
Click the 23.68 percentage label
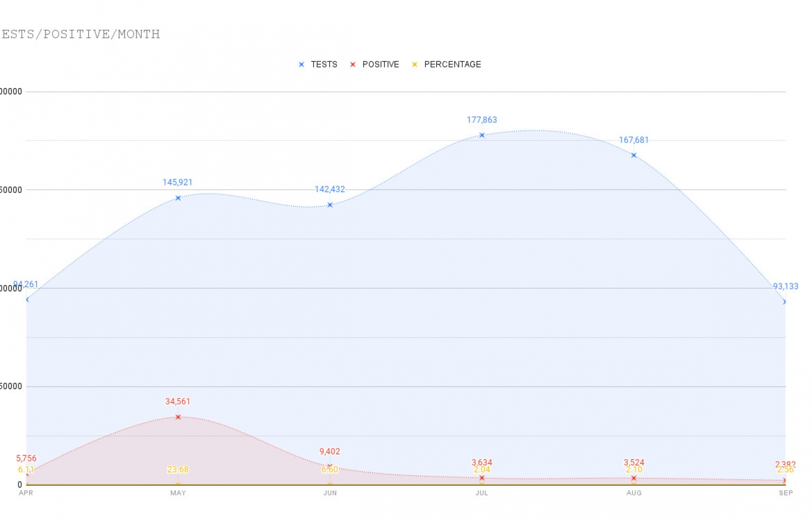(178, 469)
